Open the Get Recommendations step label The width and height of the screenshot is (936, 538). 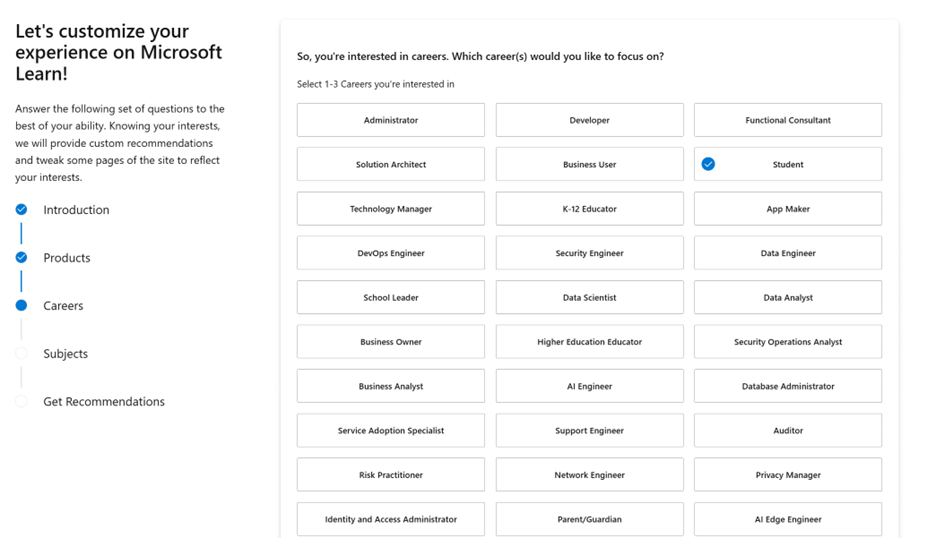[104, 402]
